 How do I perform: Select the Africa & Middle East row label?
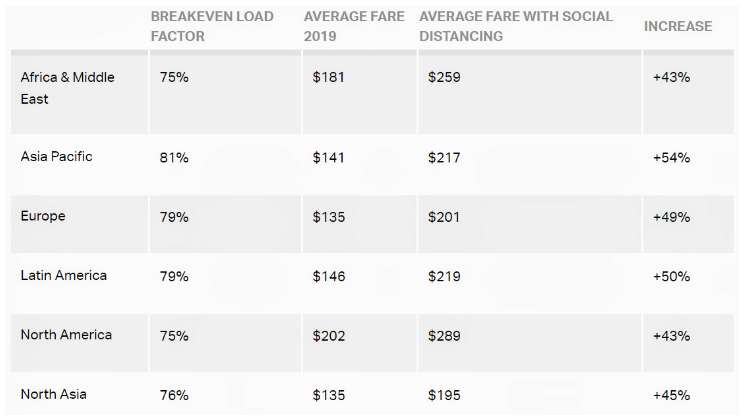coord(67,88)
